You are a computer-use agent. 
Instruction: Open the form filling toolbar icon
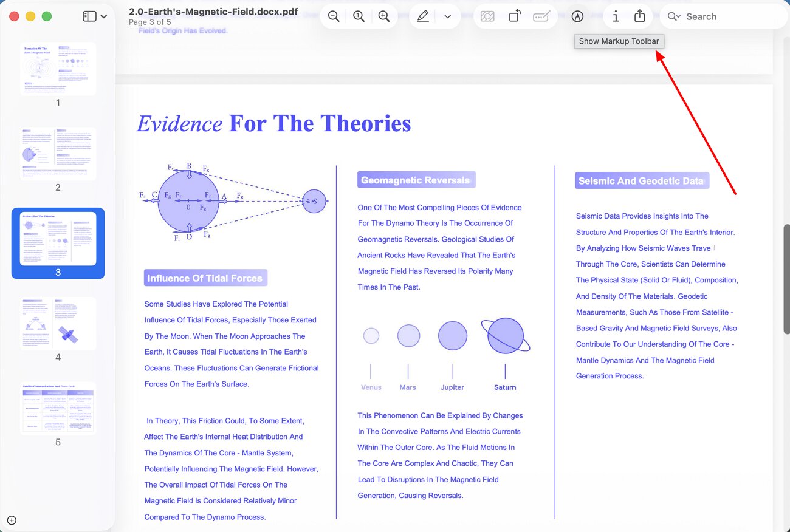541,16
